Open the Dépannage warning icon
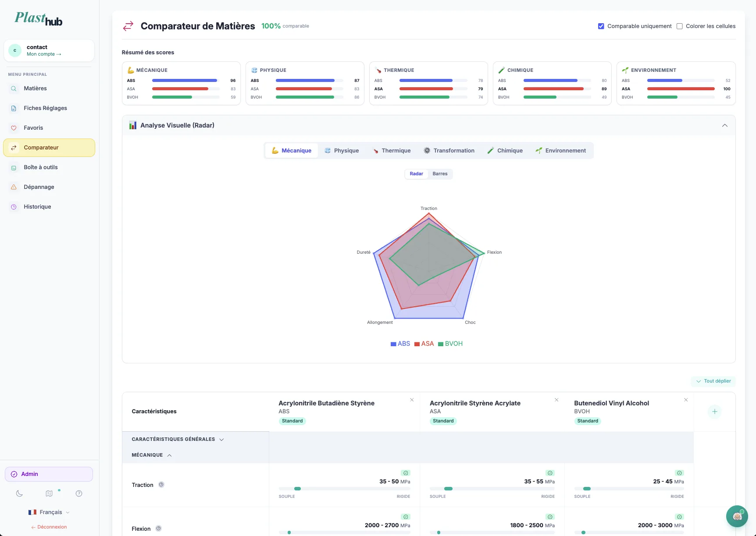Image resolution: width=756 pixels, height=536 pixels. [13, 187]
